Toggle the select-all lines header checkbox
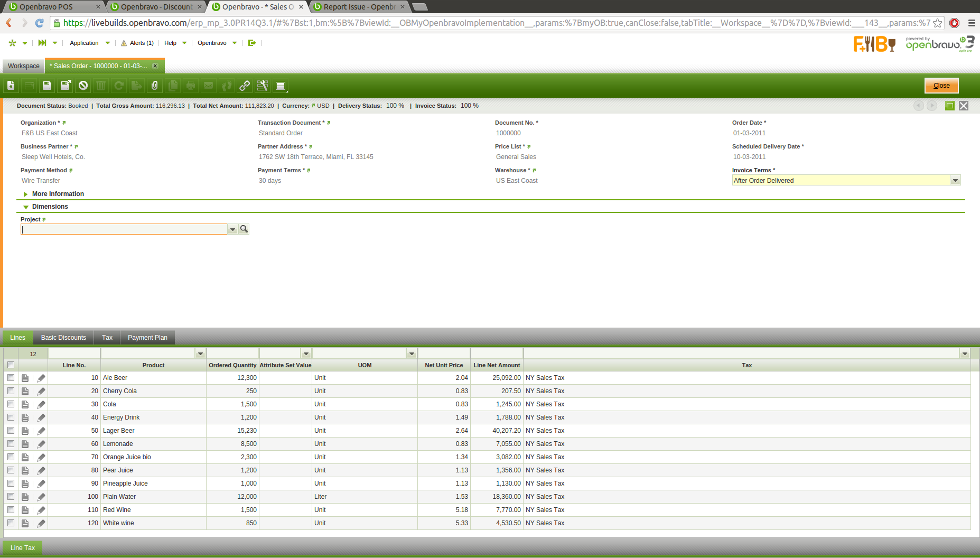Viewport: 980px width, 558px height. point(11,365)
